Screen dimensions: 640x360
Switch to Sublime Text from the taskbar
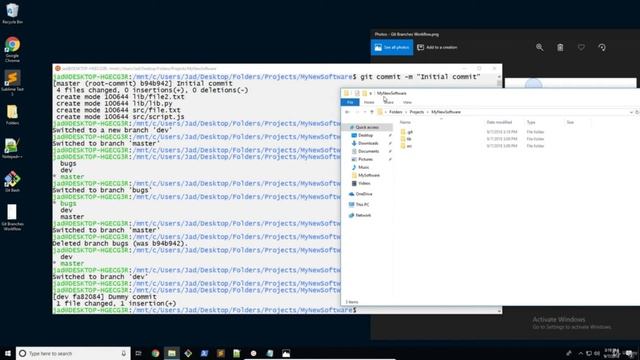(220, 353)
